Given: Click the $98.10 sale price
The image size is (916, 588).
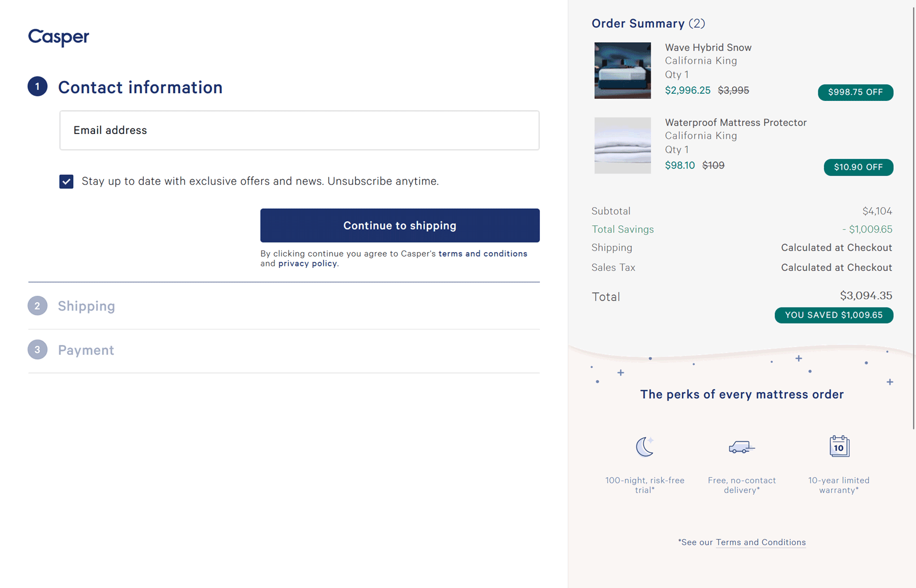Looking at the screenshot, I should (x=680, y=165).
